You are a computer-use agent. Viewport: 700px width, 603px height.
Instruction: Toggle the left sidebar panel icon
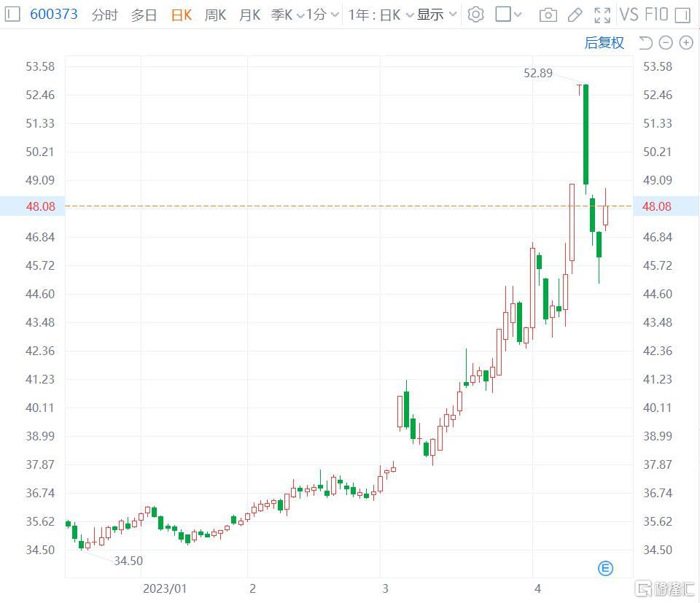click(x=12, y=15)
